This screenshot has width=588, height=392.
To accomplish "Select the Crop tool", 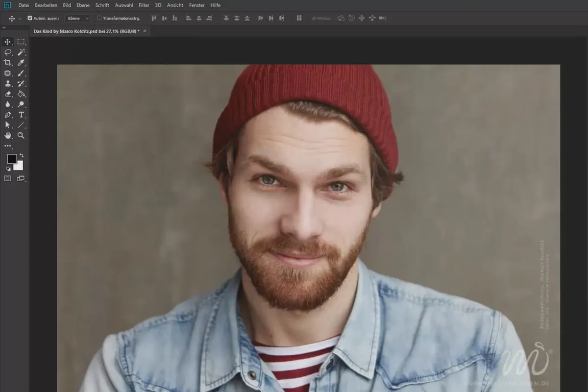I will coord(8,63).
